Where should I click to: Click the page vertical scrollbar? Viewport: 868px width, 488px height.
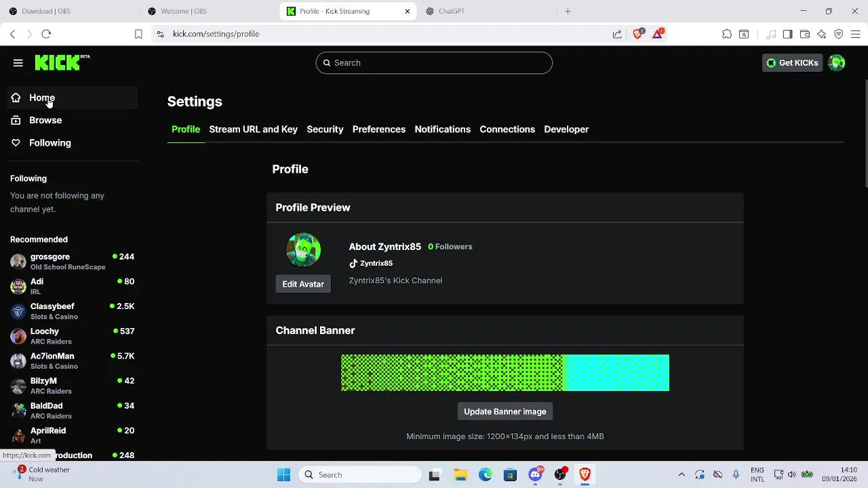[866, 134]
